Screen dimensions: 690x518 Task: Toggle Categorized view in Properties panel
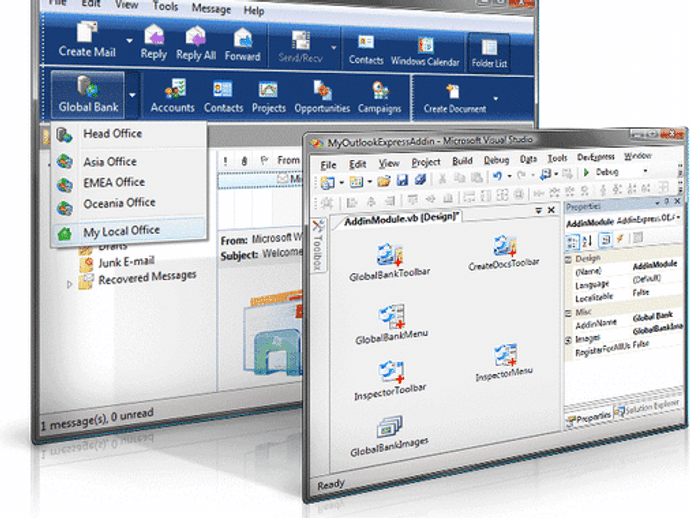(x=572, y=242)
